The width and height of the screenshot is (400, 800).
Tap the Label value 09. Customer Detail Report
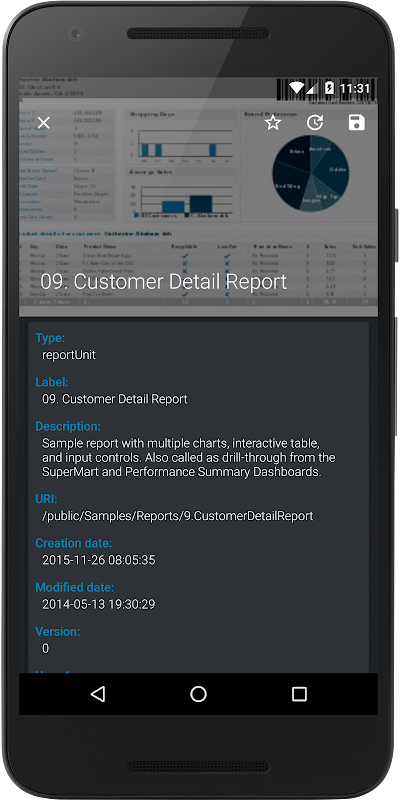pos(115,399)
